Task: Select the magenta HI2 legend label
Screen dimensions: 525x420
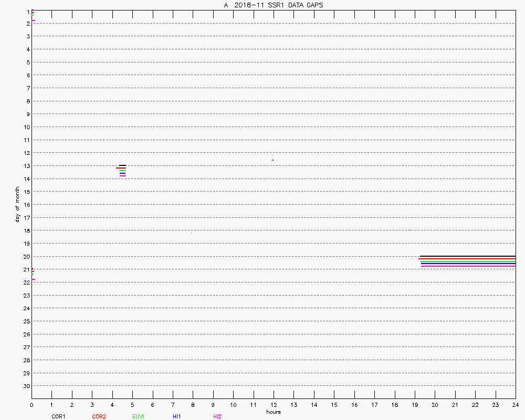Action: 217,416
